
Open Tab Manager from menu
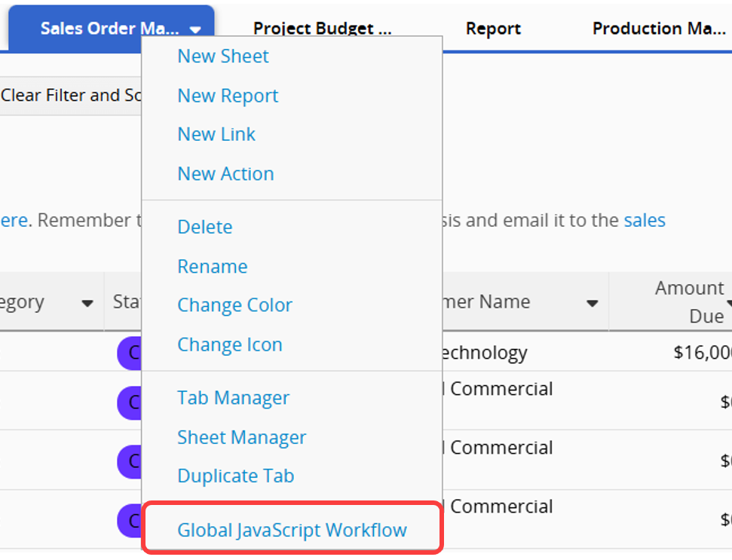tap(233, 398)
